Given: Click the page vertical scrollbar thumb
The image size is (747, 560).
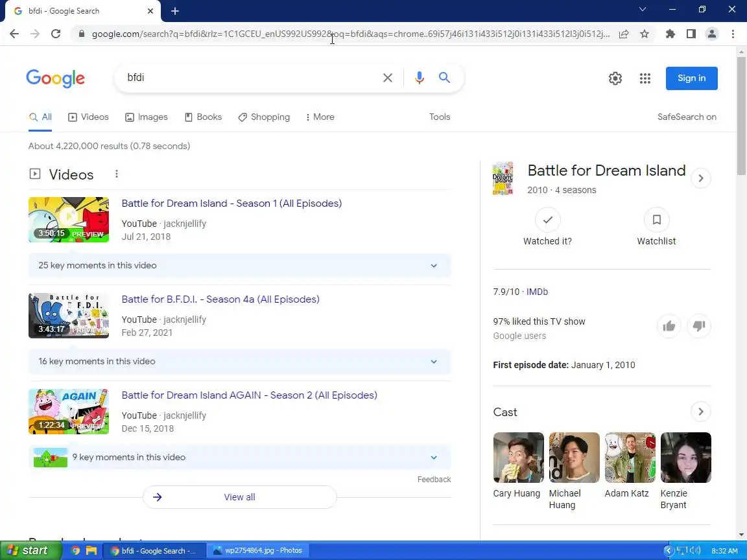Looking at the screenshot, I should point(742,116).
